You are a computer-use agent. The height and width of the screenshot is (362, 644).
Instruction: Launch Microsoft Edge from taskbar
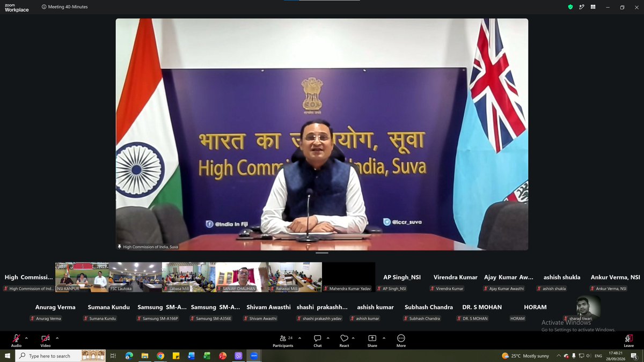tap(129, 356)
